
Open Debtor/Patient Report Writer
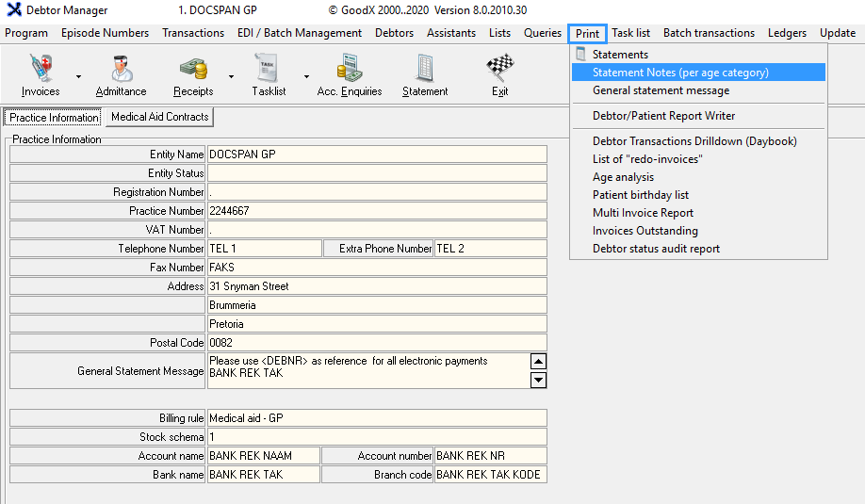[663, 116]
